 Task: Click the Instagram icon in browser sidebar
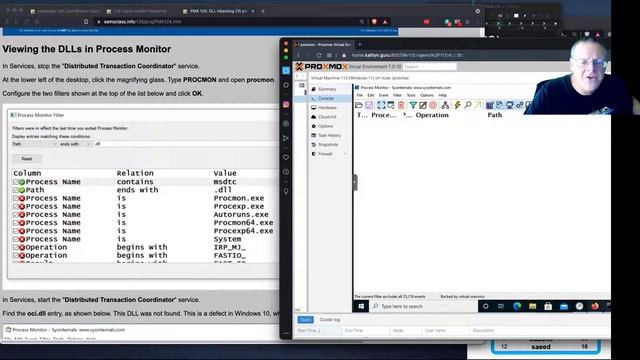pos(286,104)
